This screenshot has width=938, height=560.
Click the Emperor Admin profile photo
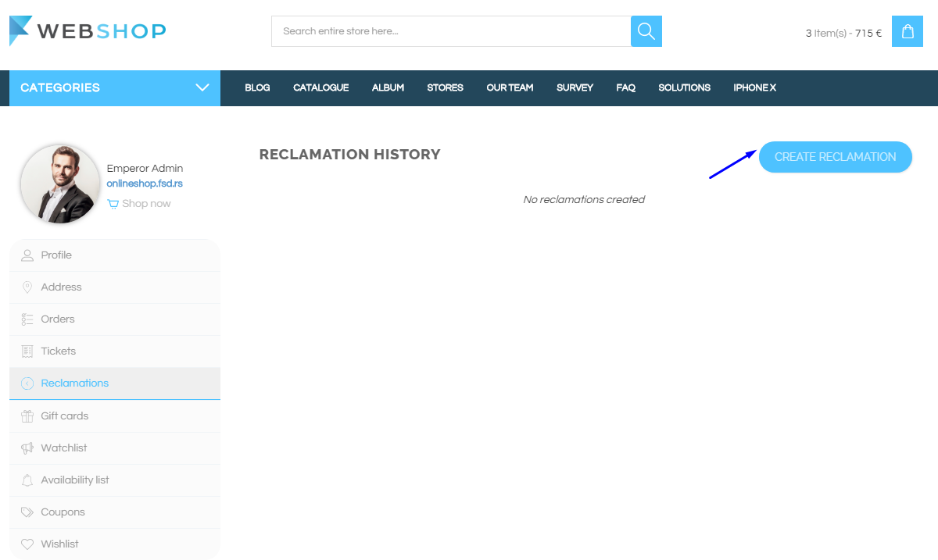[x=60, y=184]
